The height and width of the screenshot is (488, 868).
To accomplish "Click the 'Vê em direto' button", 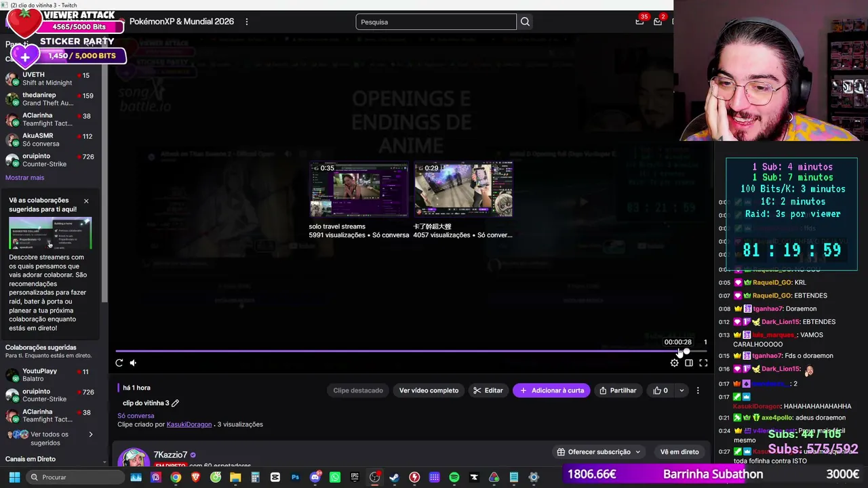I will 679,452.
